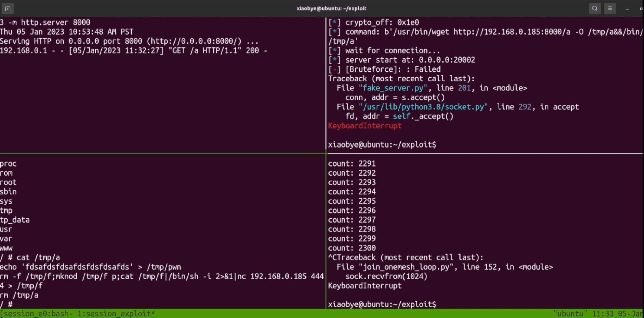The image size is (644, 318).
Task: Click "server start at: 0.0.0.0:20002" line
Action: pos(402,60)
